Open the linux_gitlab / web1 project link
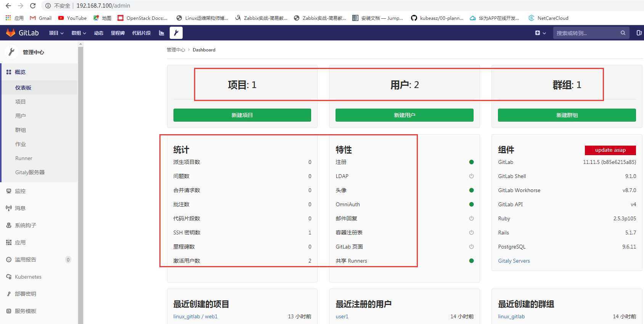This screenshot has height=324, width=644. [195, 316]
